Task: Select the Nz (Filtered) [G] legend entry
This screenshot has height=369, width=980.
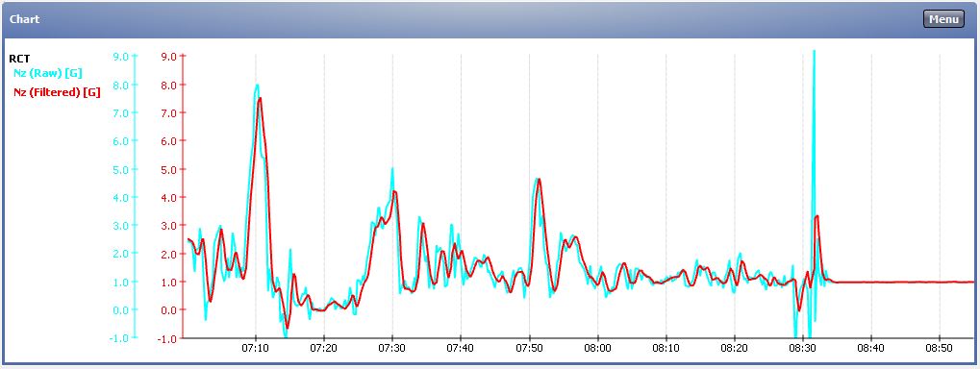Action: pyautogui.click(x=57, y=93)
